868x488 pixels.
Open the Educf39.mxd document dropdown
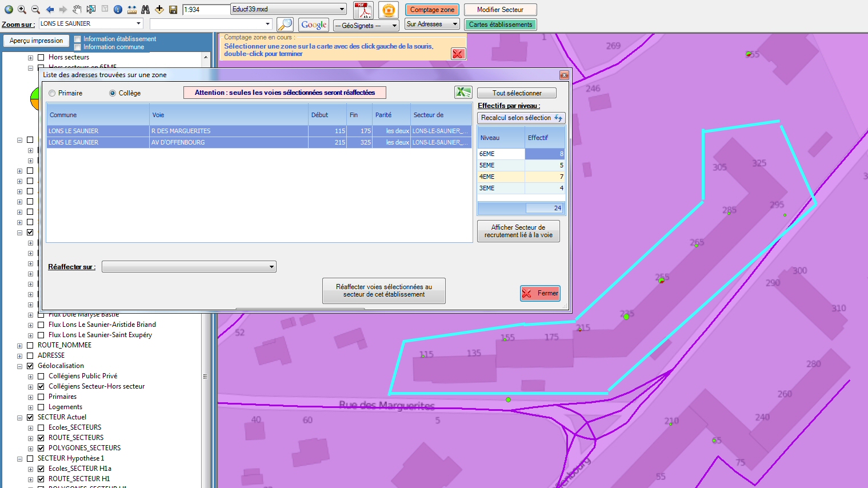click(342, 9)
